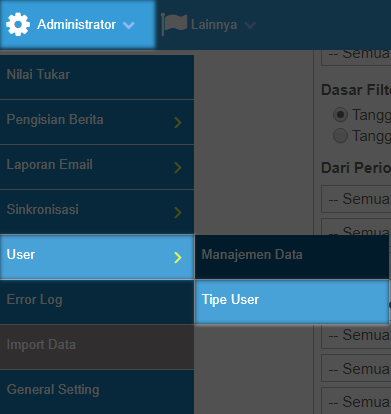Screen dimensions: 391x414
Task: Select Tipe User submenu entry
Action: 292,302
